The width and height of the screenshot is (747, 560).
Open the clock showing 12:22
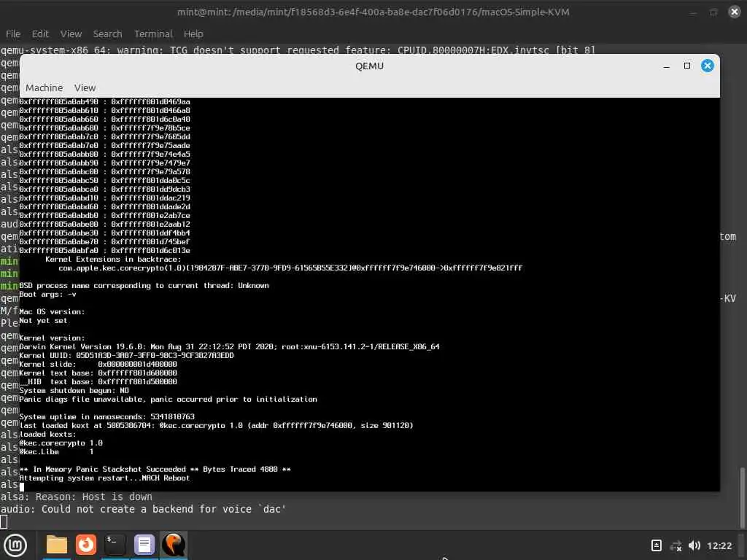719,545
